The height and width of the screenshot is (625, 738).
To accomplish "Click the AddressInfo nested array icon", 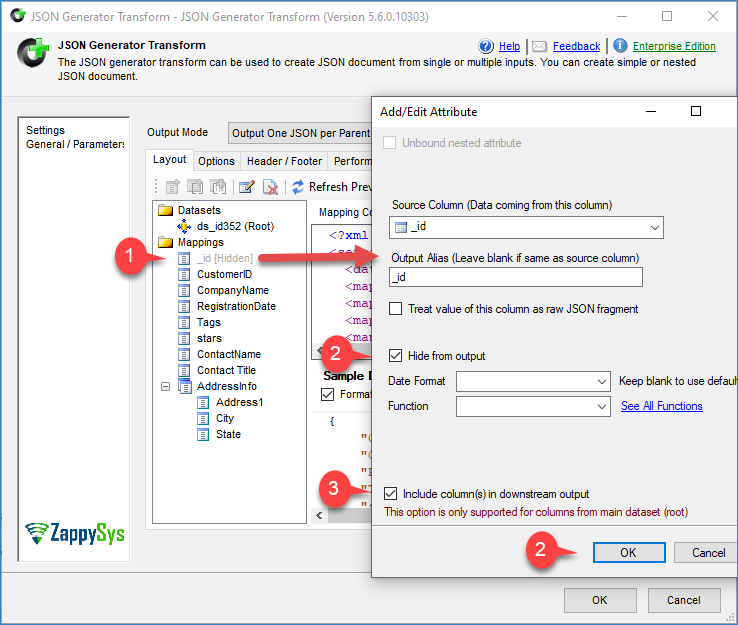I will 185,386.
